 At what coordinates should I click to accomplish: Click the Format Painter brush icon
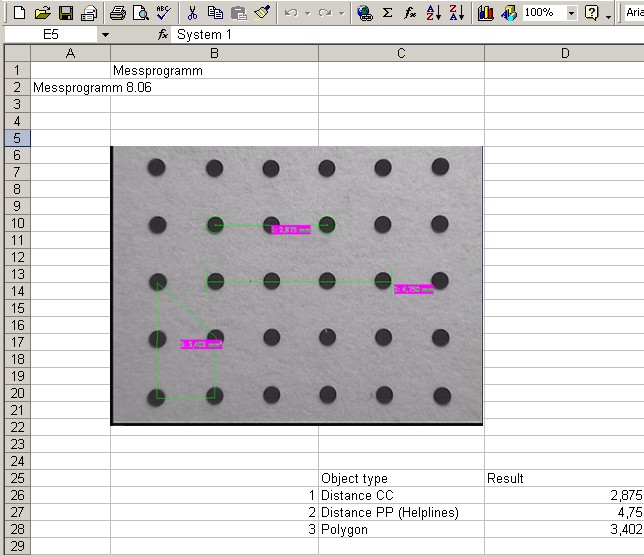(x=261, y=13)
